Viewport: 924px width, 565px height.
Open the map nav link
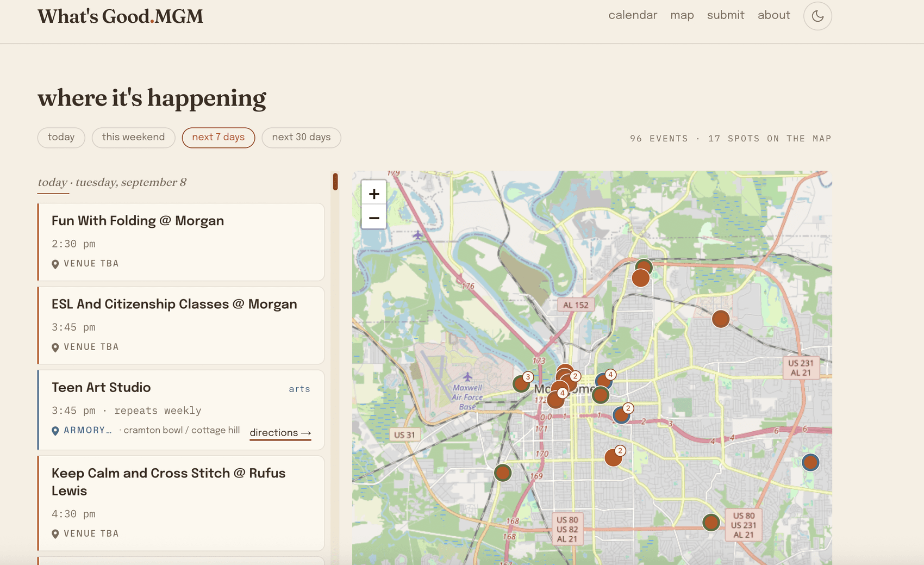coord(682,15)
